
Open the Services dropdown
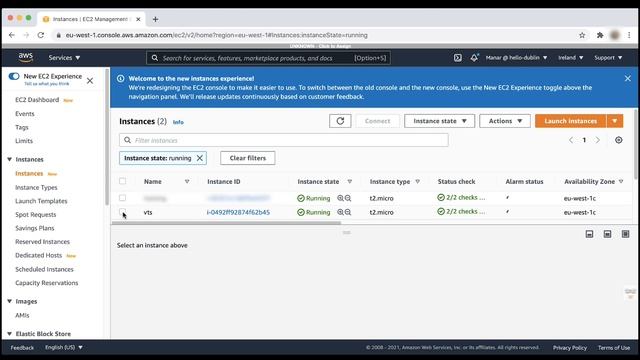tap(64, 58)
